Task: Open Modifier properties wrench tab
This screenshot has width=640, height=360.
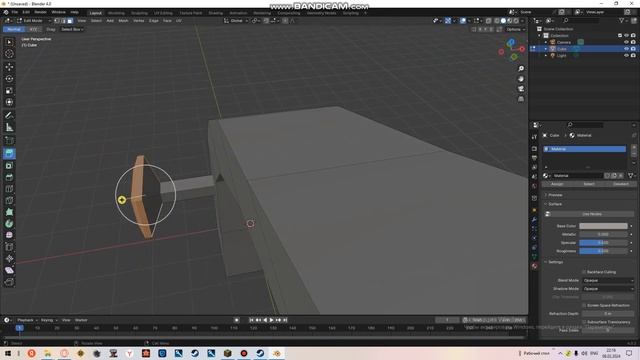Action: click(534, 220)
